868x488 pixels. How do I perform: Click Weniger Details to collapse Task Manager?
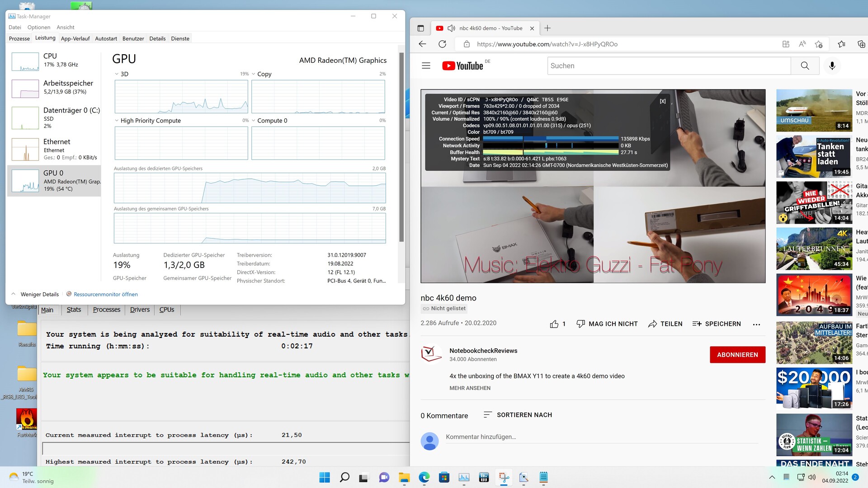click(39, 294)
